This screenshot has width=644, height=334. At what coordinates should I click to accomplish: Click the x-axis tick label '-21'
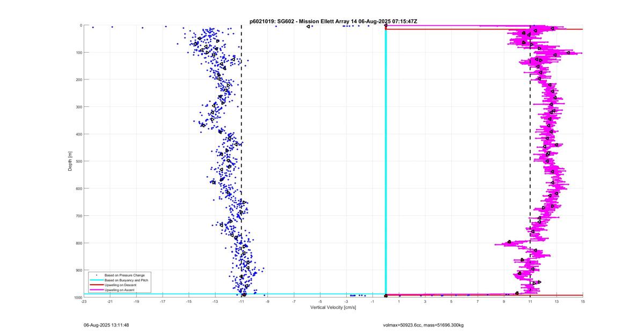pos(110,301)
